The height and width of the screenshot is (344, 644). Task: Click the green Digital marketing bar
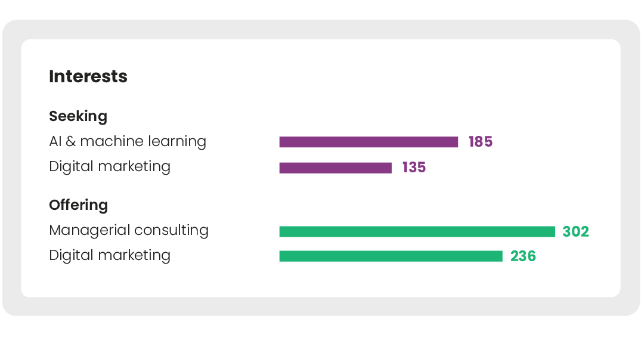391,256
